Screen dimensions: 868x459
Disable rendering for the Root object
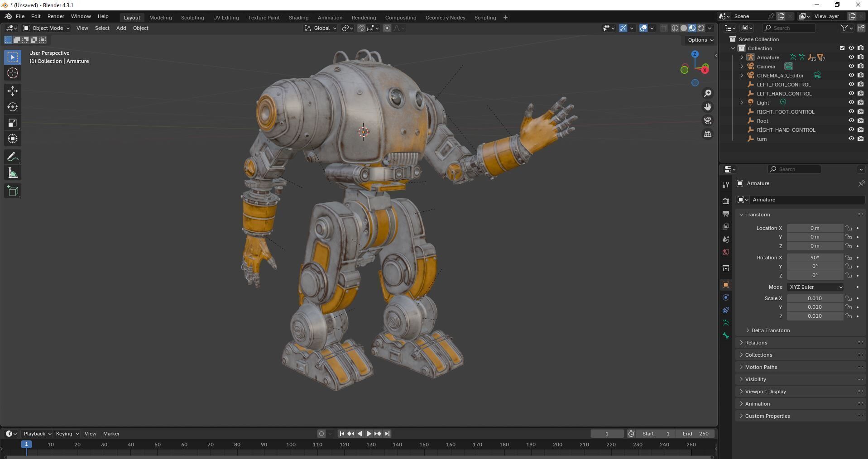860,121
